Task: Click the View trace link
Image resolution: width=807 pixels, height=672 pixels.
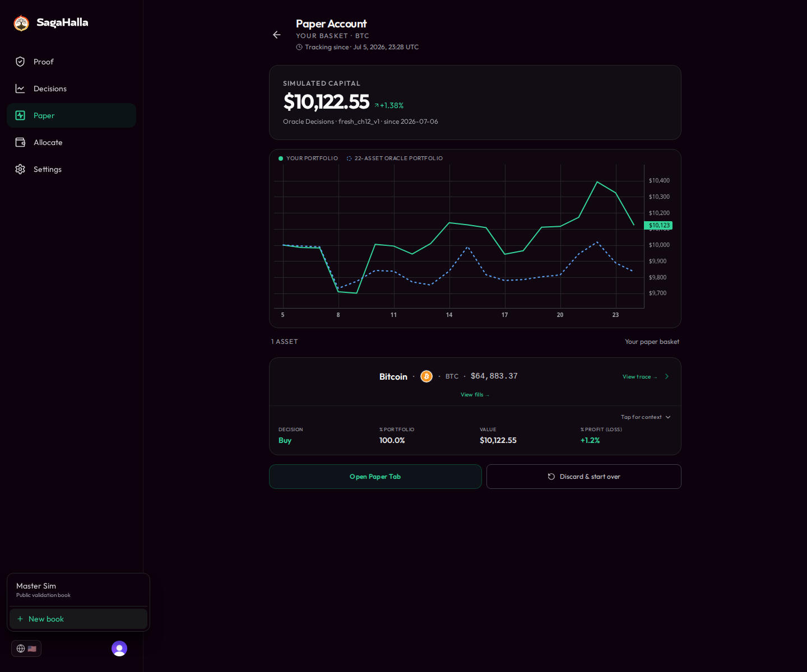Action: coord(639,377)
